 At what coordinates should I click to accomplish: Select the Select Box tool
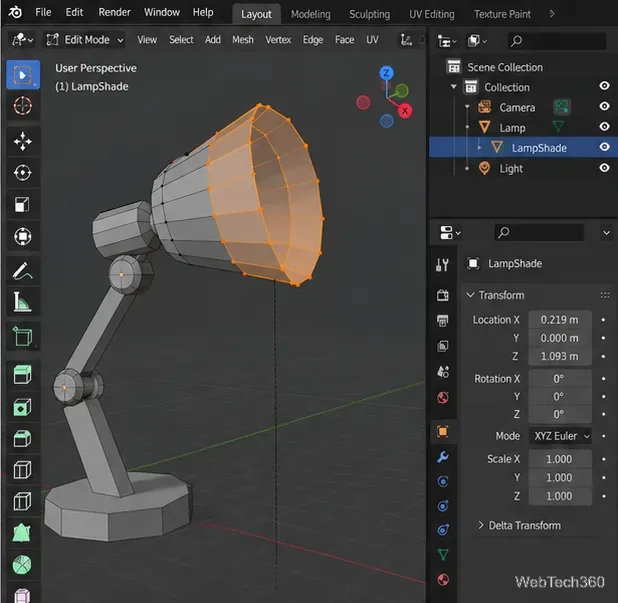coord(23,75)
